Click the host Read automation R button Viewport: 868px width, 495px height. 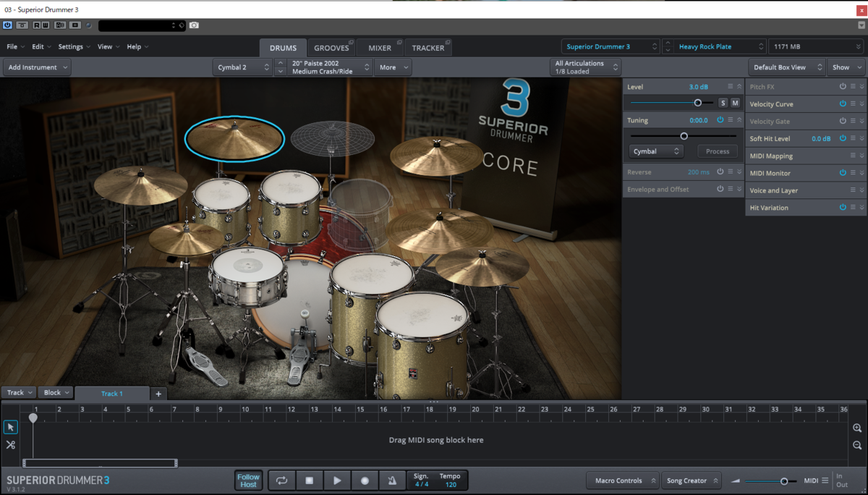point(35,25)
